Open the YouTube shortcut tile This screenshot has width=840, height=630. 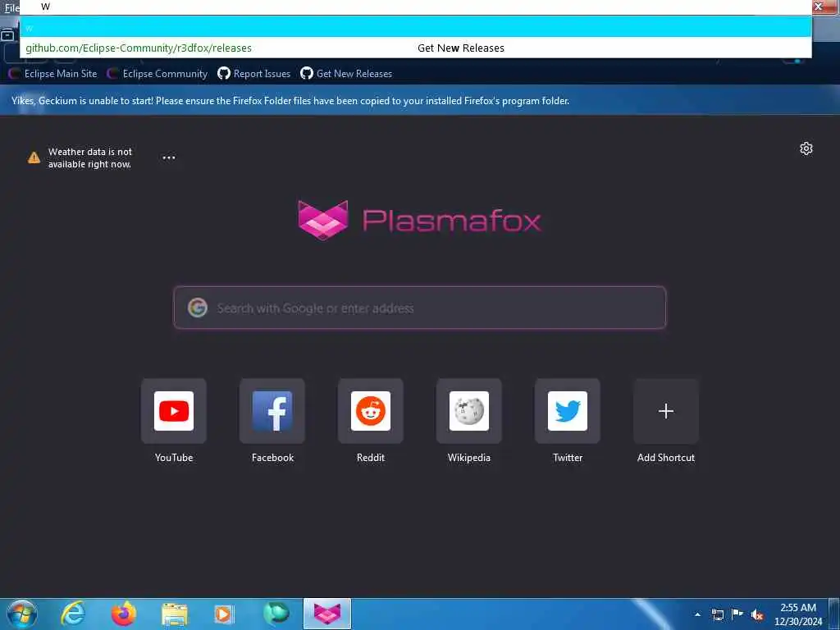(174, 411)
